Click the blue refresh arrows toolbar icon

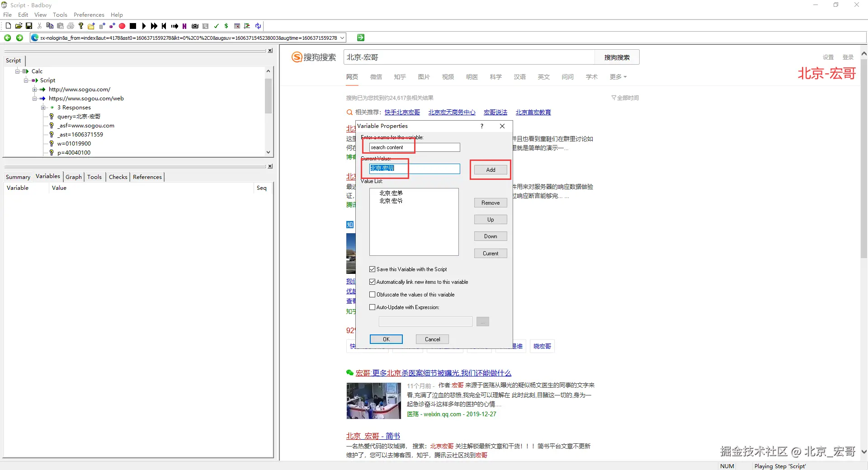(x=258, y=26)
